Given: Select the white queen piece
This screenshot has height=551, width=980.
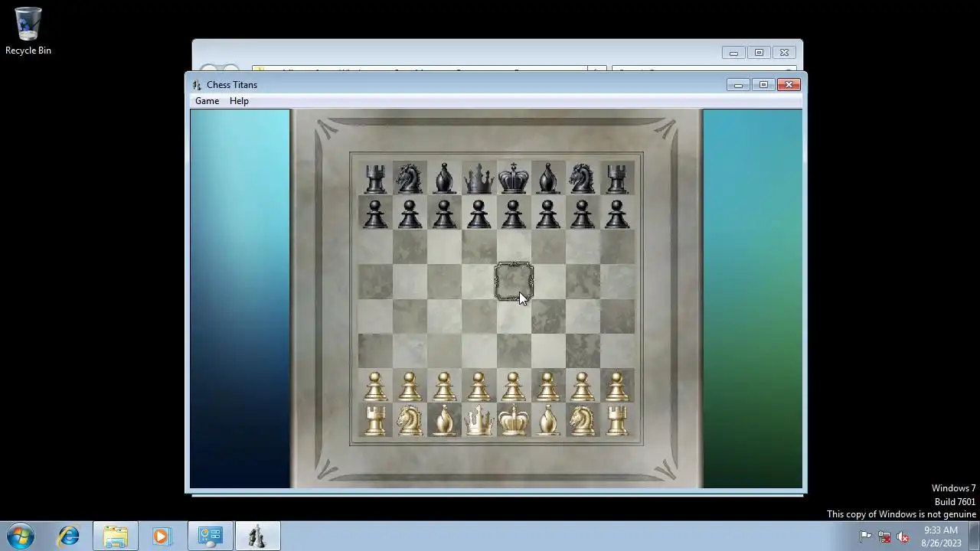Looking at the screenshot, I should (479, 420).
